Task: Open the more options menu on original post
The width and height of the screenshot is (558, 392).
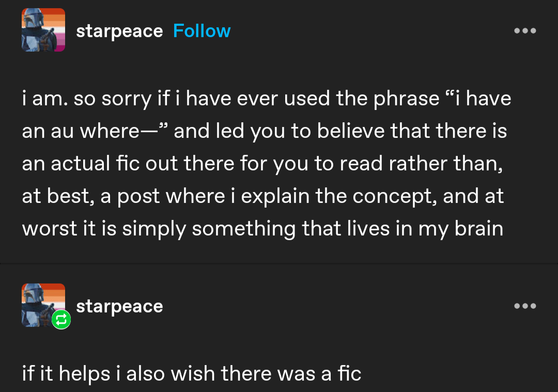Action: click(x=525, y=31)
